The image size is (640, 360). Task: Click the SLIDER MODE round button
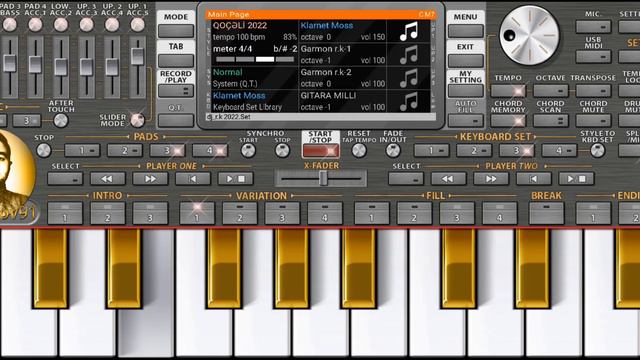(x=138, y=120)
